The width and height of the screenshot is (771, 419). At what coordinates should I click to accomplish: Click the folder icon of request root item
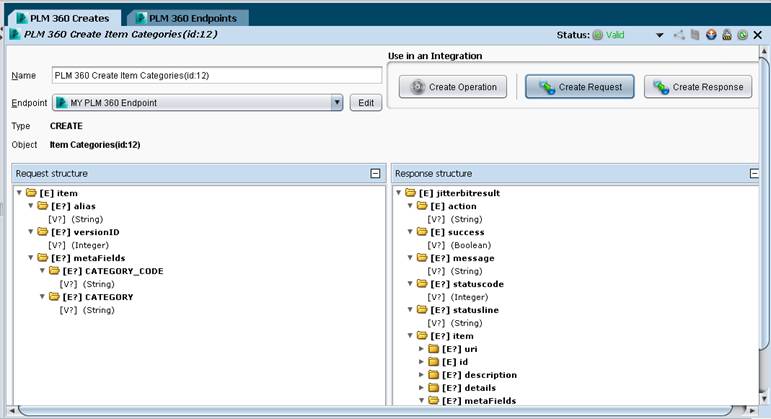point(31,193)
